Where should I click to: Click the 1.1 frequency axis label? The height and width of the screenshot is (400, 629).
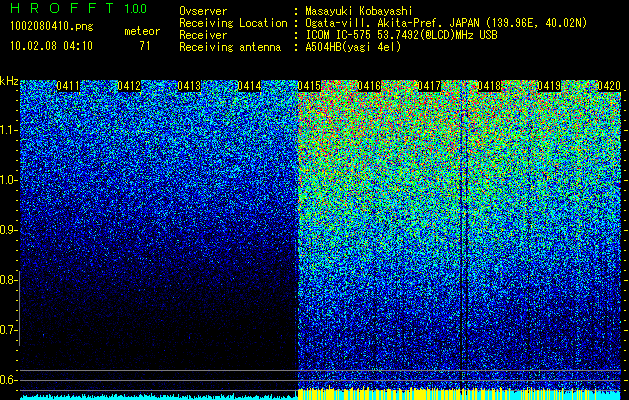7,130
